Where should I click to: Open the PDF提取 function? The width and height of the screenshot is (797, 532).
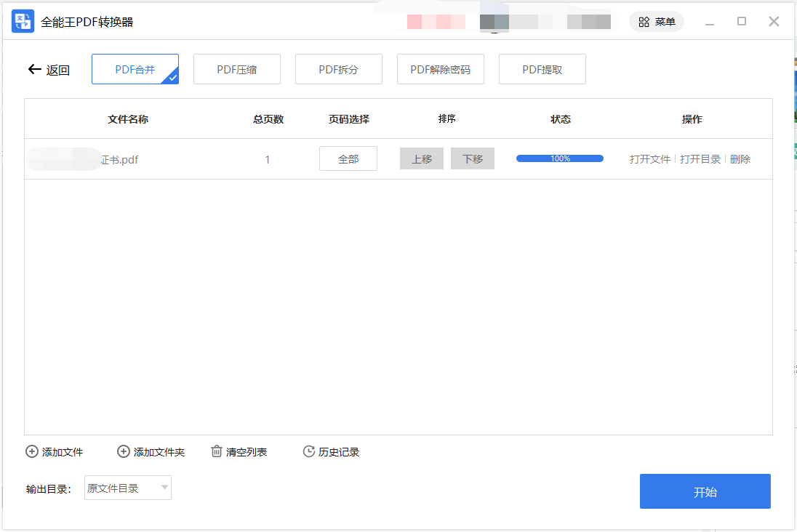(x=542, y=68)
